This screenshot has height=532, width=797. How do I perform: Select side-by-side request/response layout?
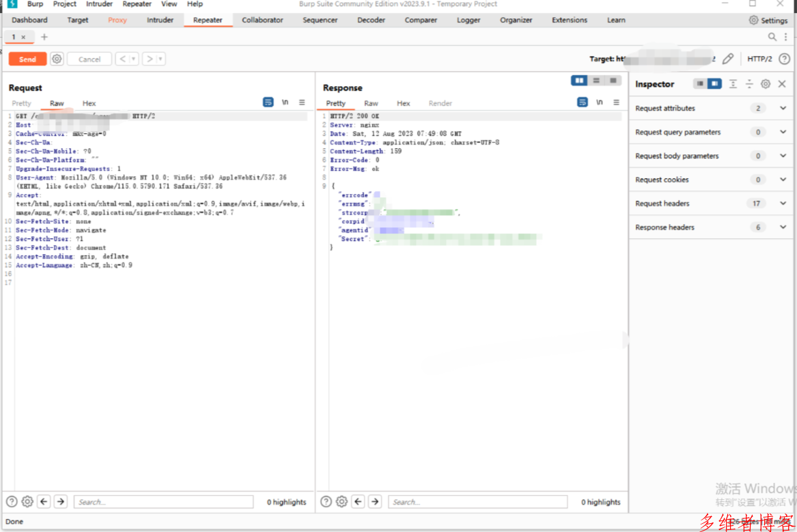click(x=579, y=81)
